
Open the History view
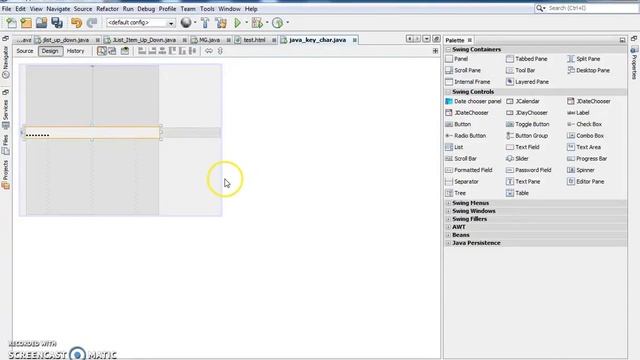76,51
